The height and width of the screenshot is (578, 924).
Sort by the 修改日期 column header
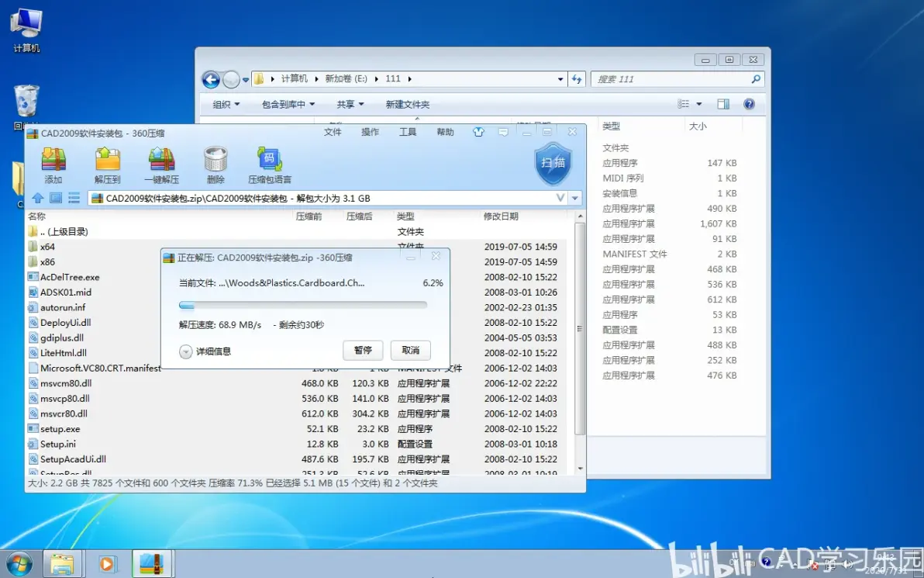click(501, 216)
